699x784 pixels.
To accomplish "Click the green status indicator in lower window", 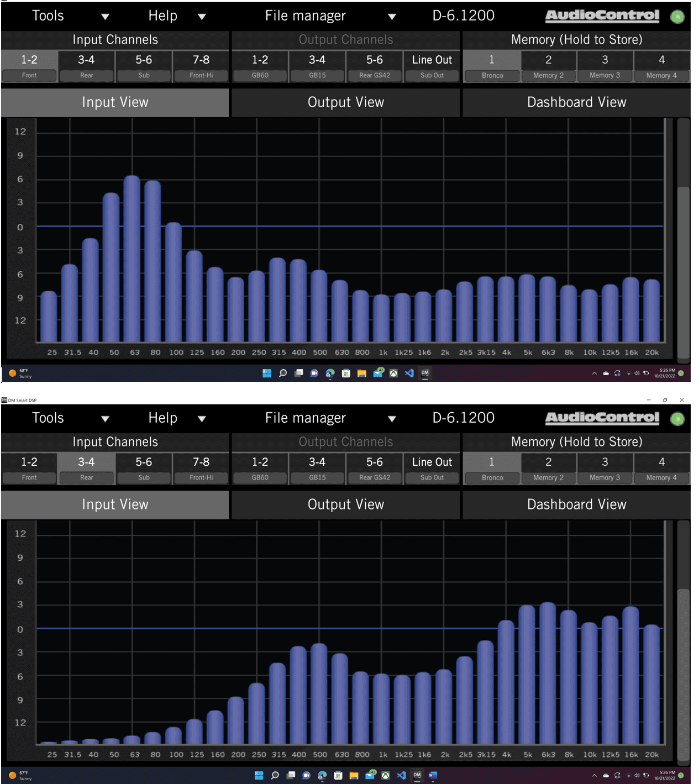I will [677, 419].
